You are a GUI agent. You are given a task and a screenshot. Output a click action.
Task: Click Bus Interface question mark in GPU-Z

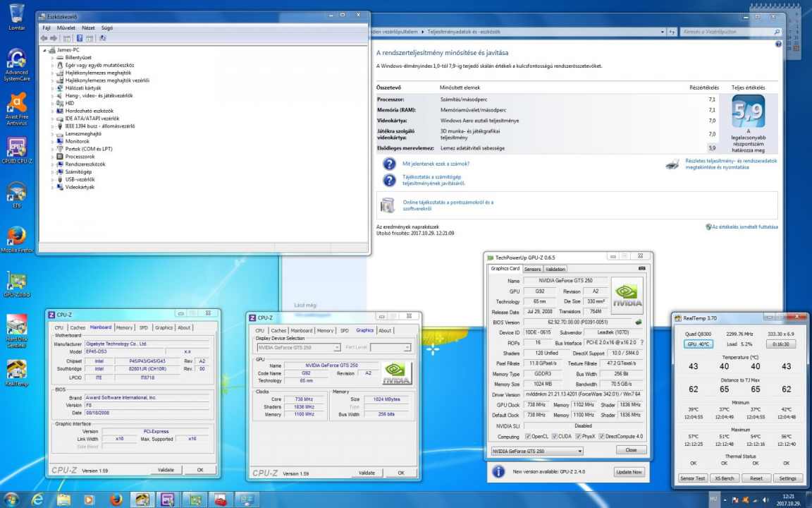[x=642, y=343]
